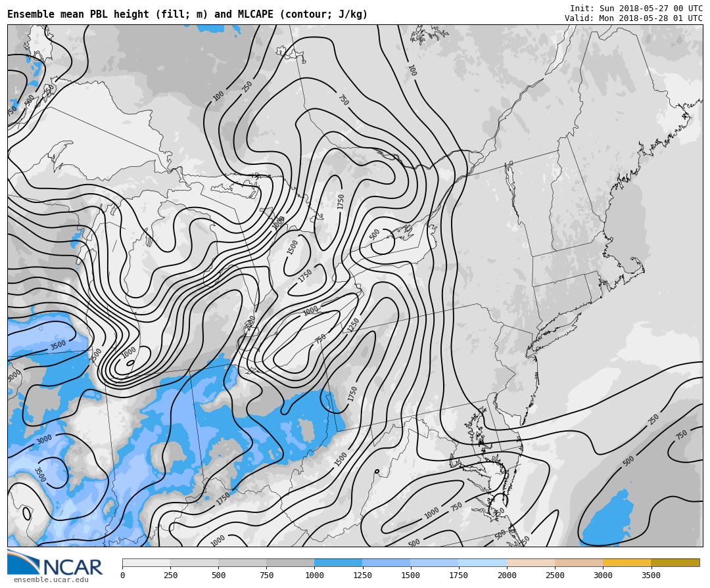Click the Valid: Mon 2018-05-28 01 UTC text
This screenshot has height=588, width=710.
(x=634, y=18)
